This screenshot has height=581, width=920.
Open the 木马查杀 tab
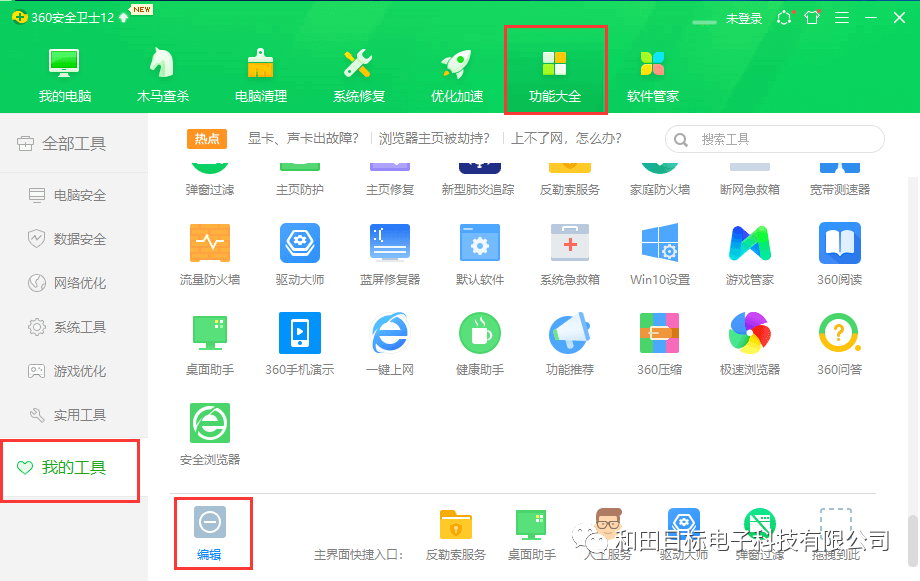pos(163,76)
